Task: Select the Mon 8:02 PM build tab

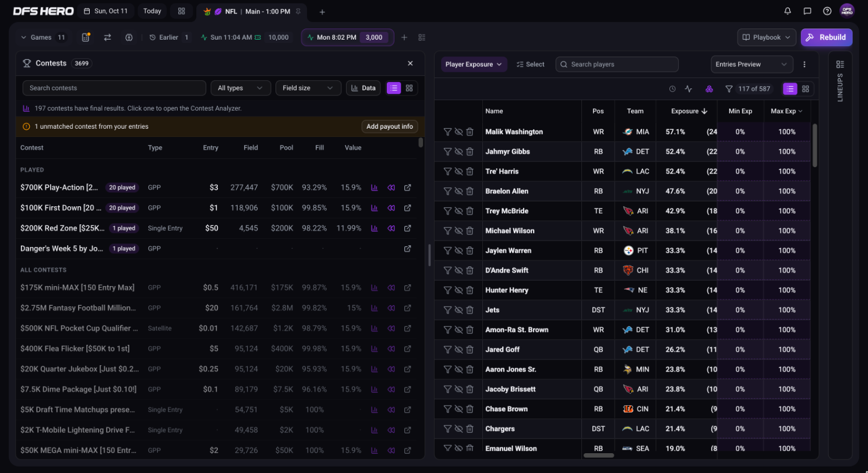Action: (x=347, y=37)
